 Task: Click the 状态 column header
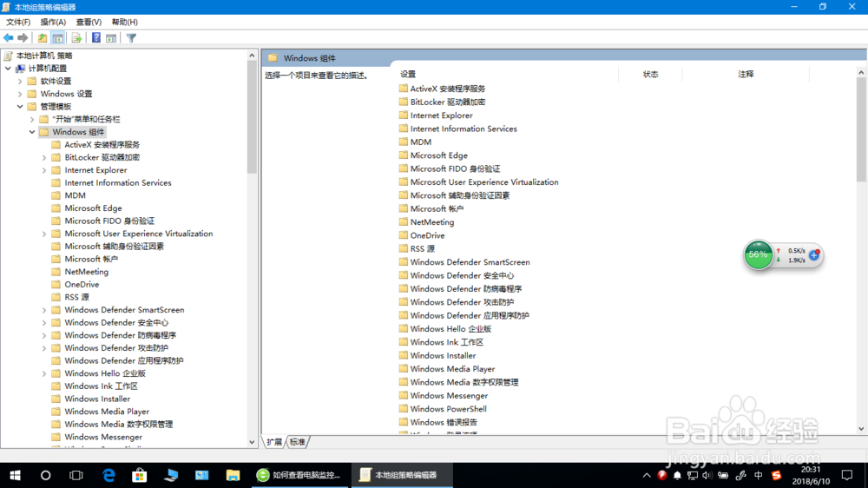pos(650,74)
